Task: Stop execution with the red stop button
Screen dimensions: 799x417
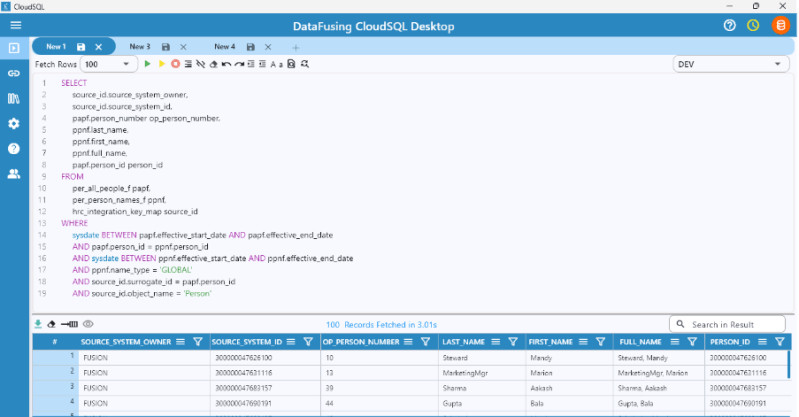Action: [x=175, y=64]
